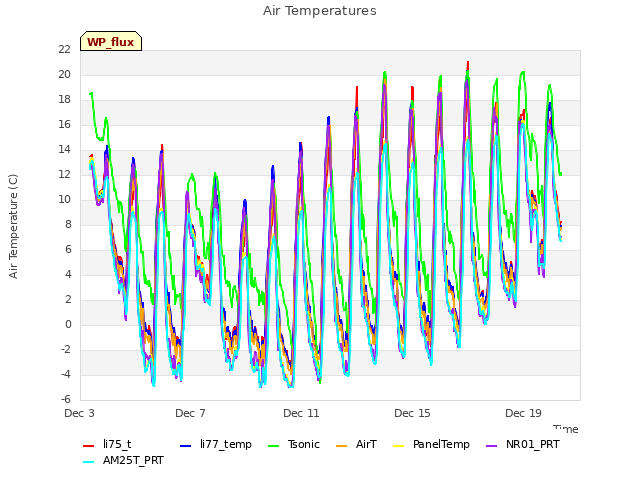Click the -6 y-axis tick label
Viewport: 640px width, 480px height.
click(66, 399)
